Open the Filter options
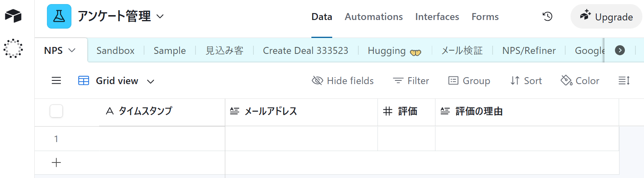The height and width of the screenshot is (178, 644). click(x=411, y=81)
